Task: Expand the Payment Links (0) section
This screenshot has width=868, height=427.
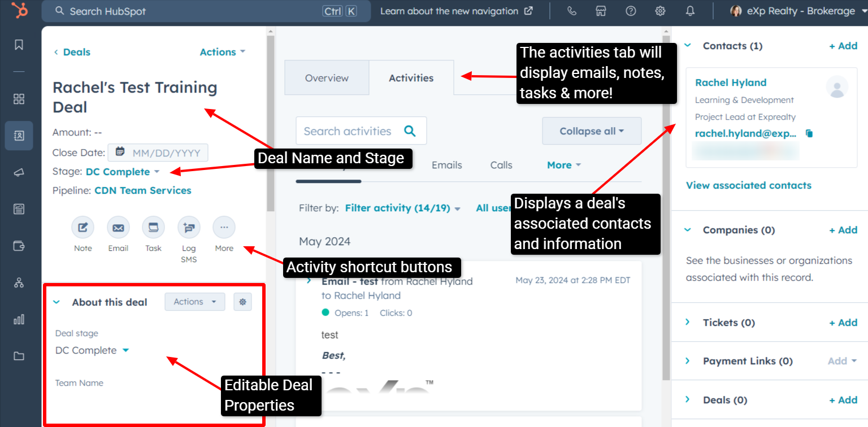Action: coord(688,360)
